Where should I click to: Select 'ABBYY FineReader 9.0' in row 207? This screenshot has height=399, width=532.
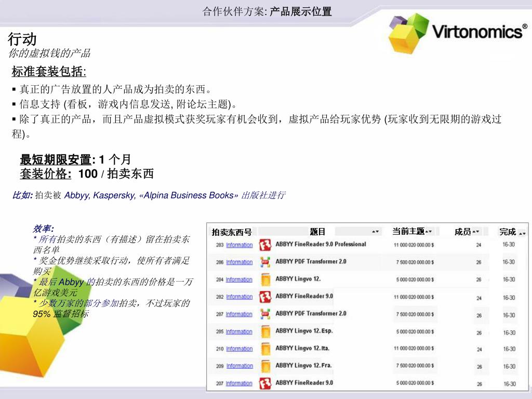pyautogui.click(x=304, y=382)
